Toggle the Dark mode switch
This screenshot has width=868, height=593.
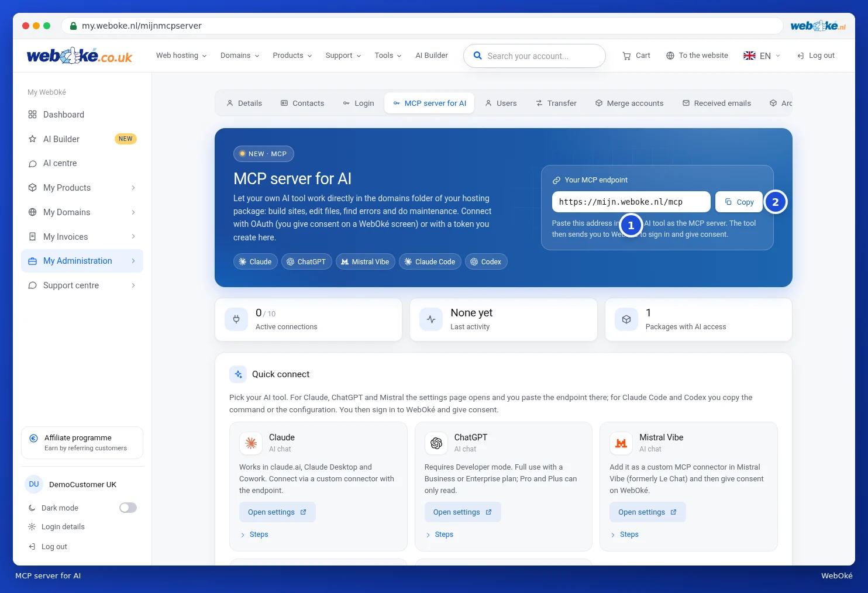[x=128, y=508]
